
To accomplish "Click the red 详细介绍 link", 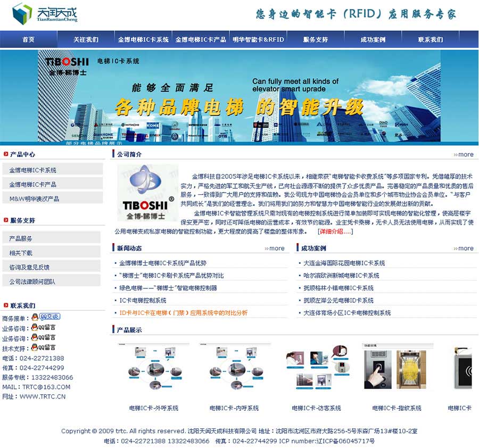I will point(335,231).
